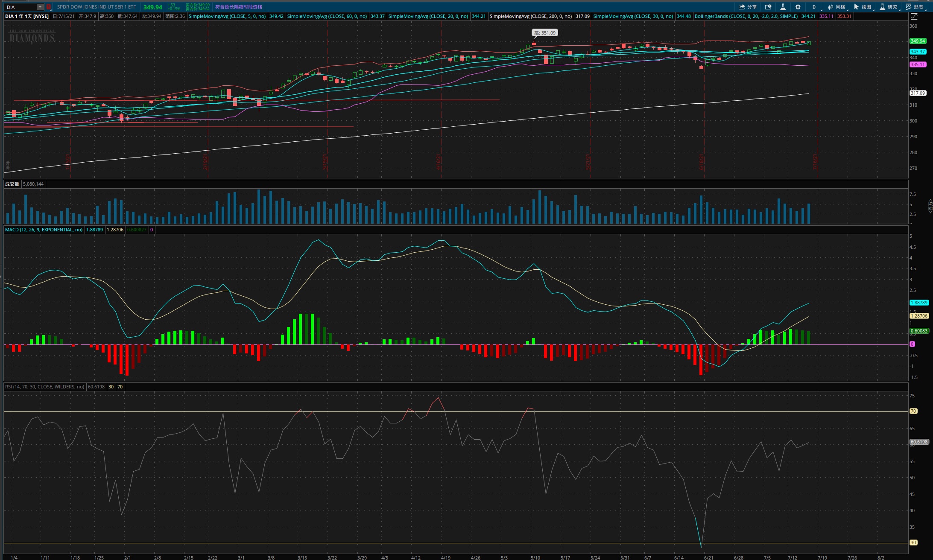Expand the DIA symbol dropdown arrow

[x=40, y=7]
